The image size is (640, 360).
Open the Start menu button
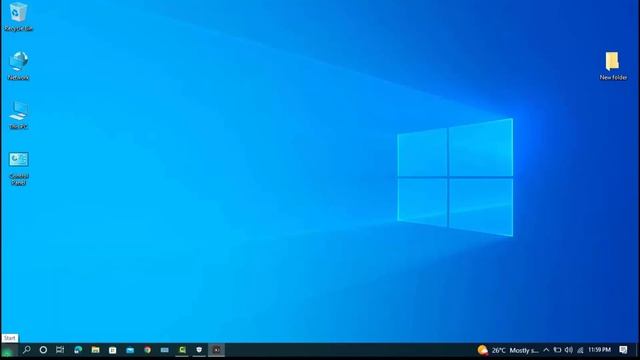(x=9, y=350)
